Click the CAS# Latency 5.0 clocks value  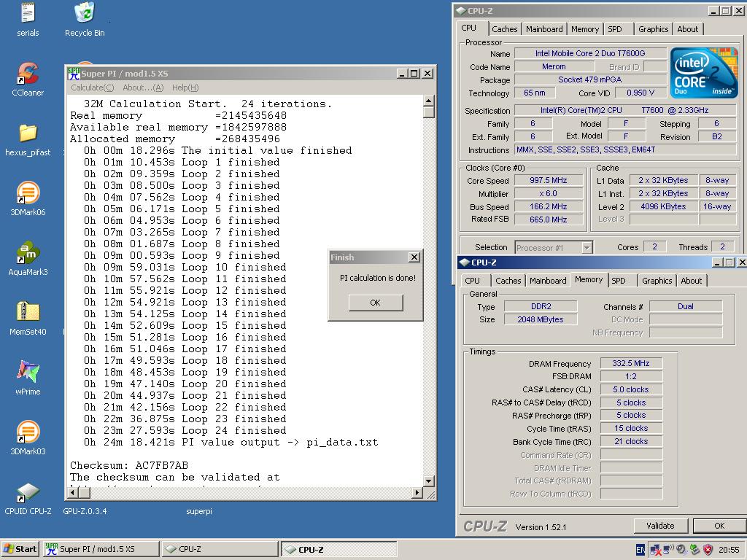[631, 389]
